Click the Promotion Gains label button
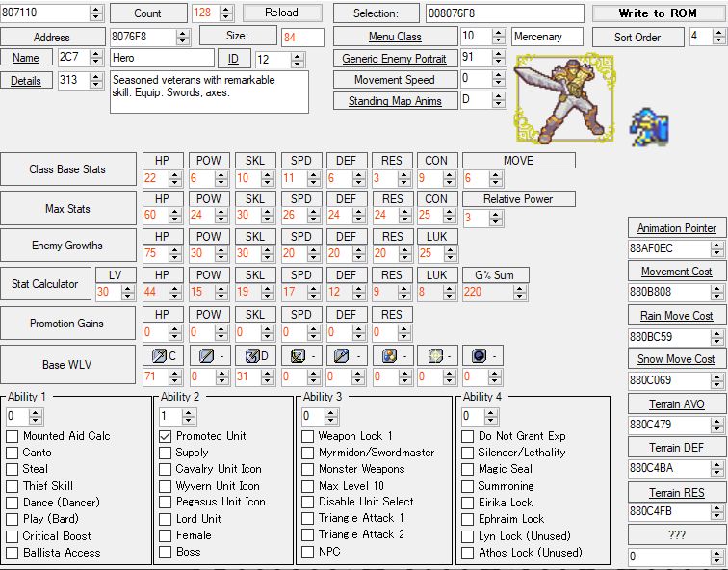The height and width of the screenshot is (570, 728). click(67, 324)
